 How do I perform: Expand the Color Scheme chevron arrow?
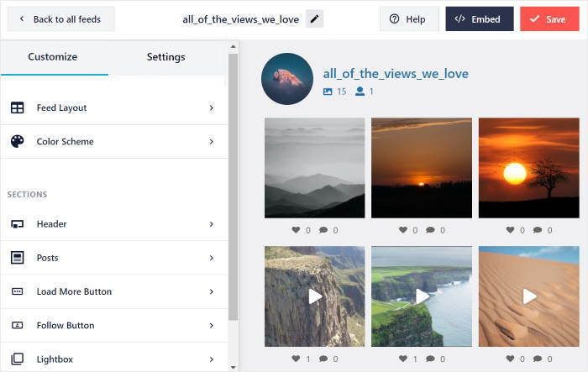211,142
